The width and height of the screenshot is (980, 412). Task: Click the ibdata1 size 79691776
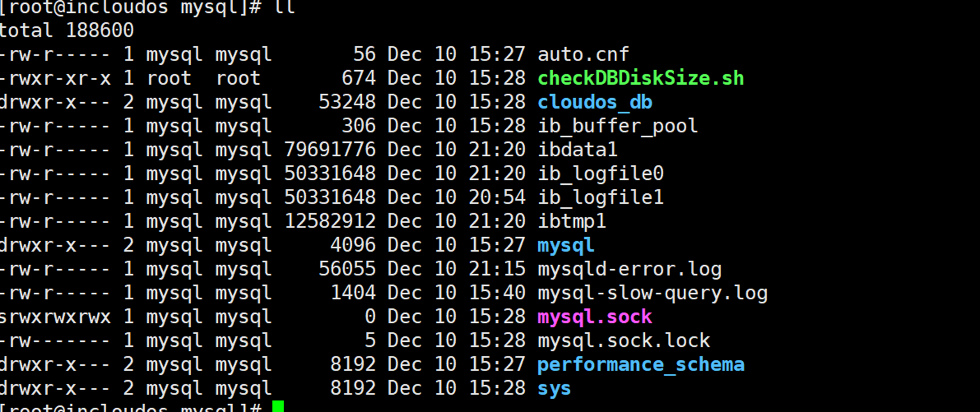click(x=330, y=150)
